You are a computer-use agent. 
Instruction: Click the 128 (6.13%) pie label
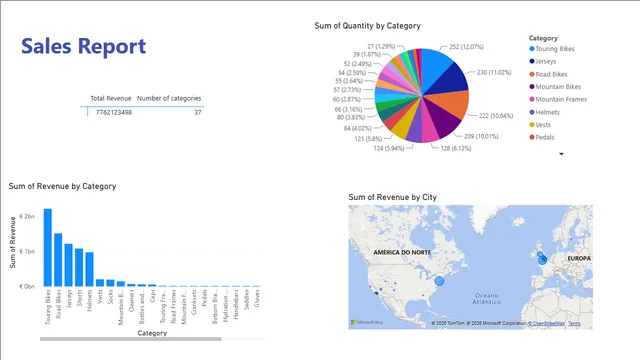pos(456,149)
